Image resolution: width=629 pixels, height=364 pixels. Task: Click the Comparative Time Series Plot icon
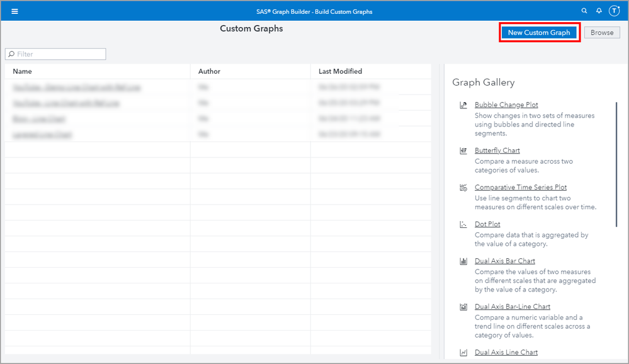(463, 188)
